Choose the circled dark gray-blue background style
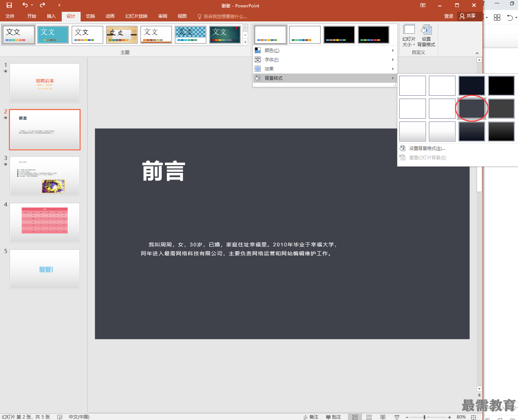The height and width of the screenshot is (420, 518). tap(472, 109)
